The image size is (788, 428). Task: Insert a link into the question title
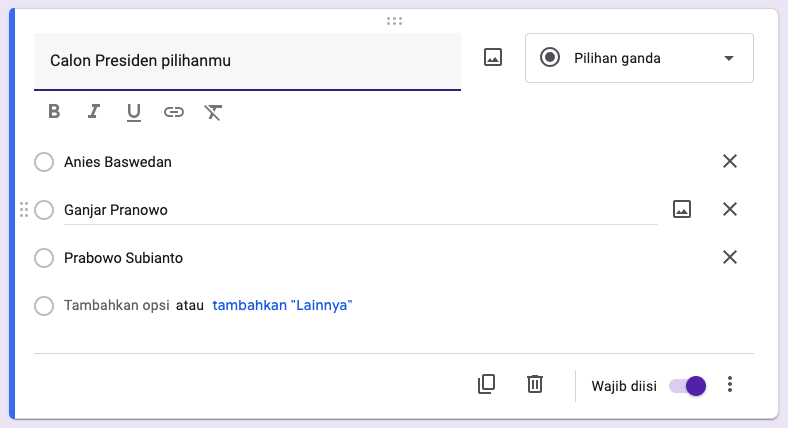pos(173,112)
